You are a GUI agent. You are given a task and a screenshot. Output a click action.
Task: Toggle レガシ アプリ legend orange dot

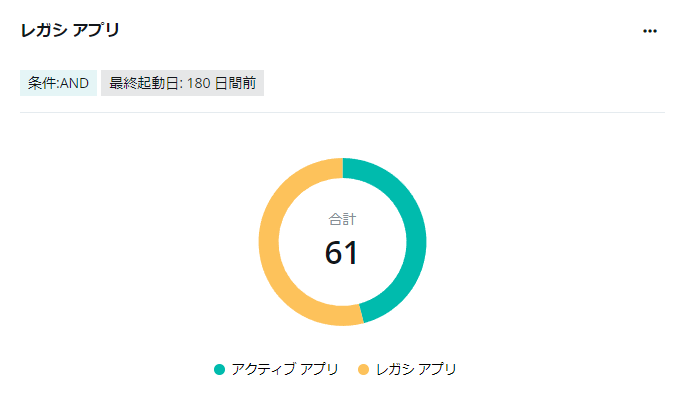click(363, 369)
